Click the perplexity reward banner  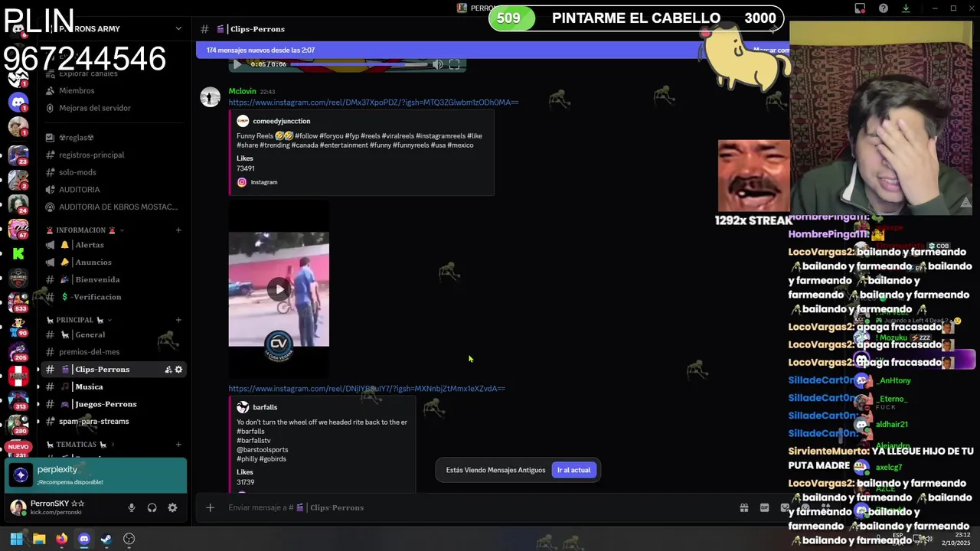(x=96, y=475)
